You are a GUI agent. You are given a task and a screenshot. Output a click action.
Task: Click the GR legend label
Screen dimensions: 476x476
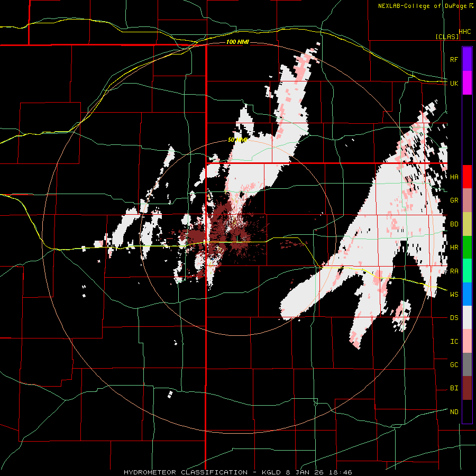454,200
